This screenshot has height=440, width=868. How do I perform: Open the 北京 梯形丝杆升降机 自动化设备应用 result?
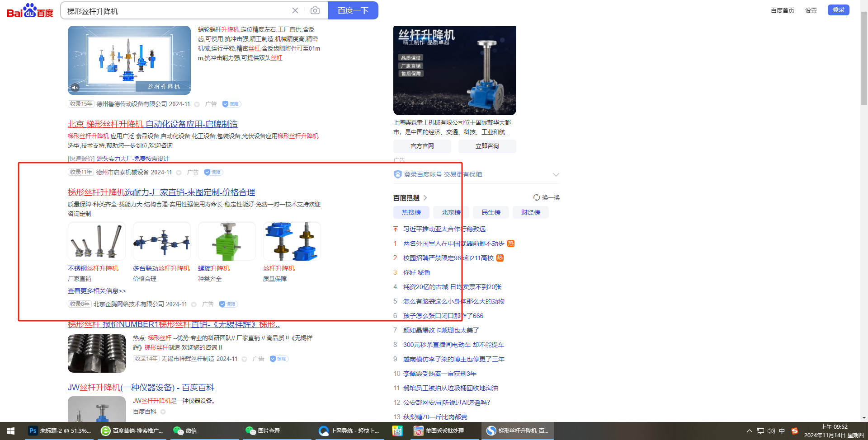tap(153, 124)
